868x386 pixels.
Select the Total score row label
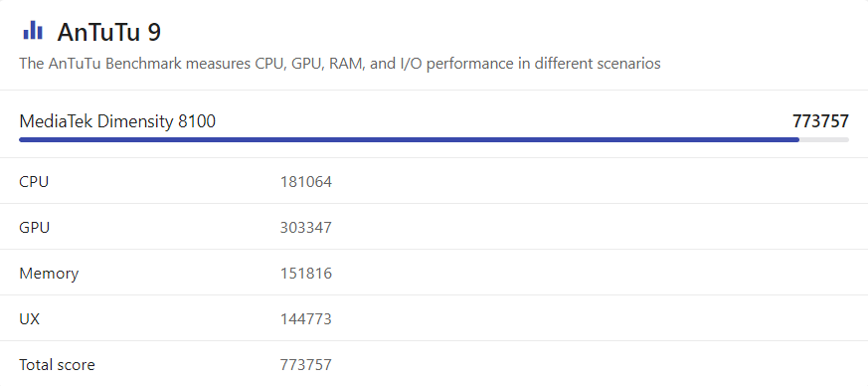click(x=57, y=365)
